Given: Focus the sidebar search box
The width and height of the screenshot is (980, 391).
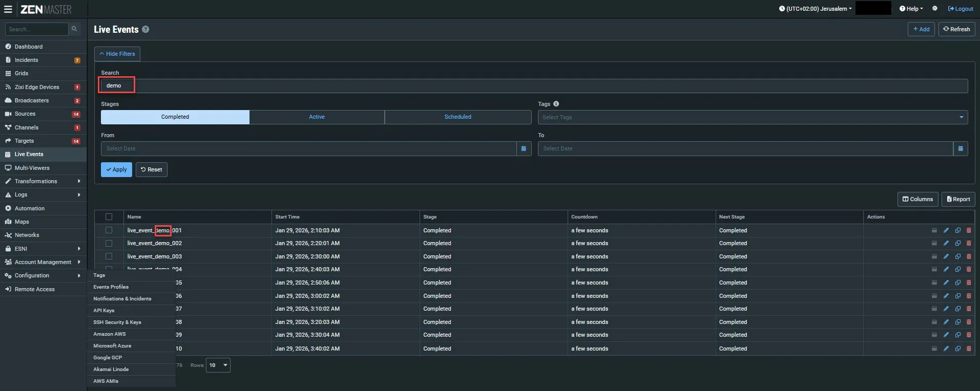Looking at the screenshot, I should point(36,29).
